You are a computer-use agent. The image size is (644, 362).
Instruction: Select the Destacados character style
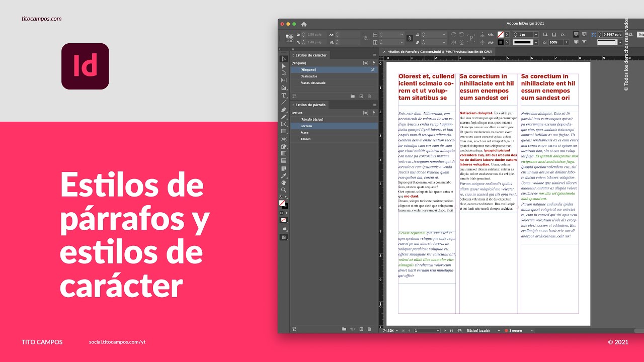point(334,76)
